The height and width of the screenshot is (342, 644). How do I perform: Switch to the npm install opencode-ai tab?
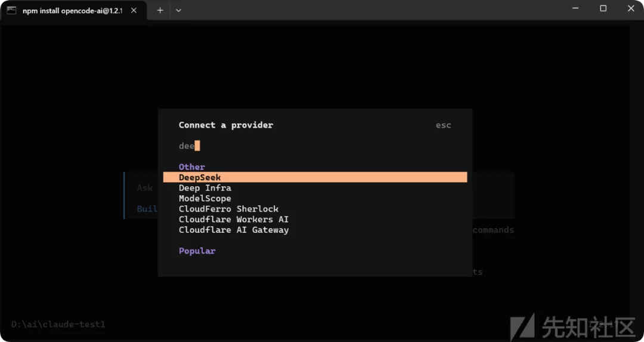(x=74, y=11)
